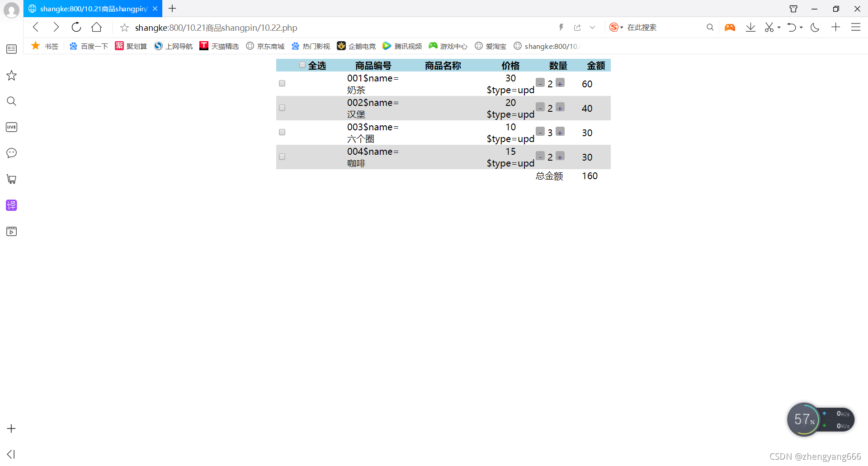Reload the page with refresh icon
Viewport: 868px width, 466px height.
click(x=76, y=27)
